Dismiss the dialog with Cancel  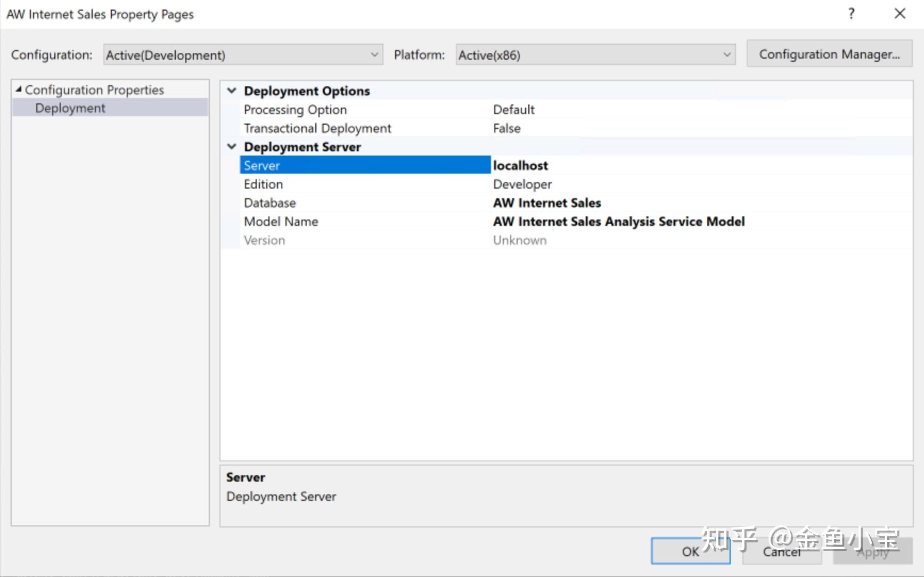(x=781, y=552)
